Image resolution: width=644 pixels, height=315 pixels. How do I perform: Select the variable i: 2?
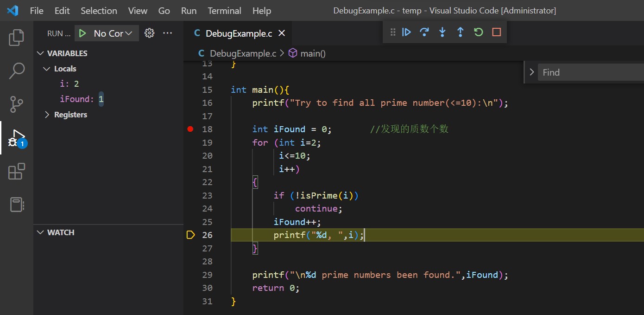click(69, 84)
